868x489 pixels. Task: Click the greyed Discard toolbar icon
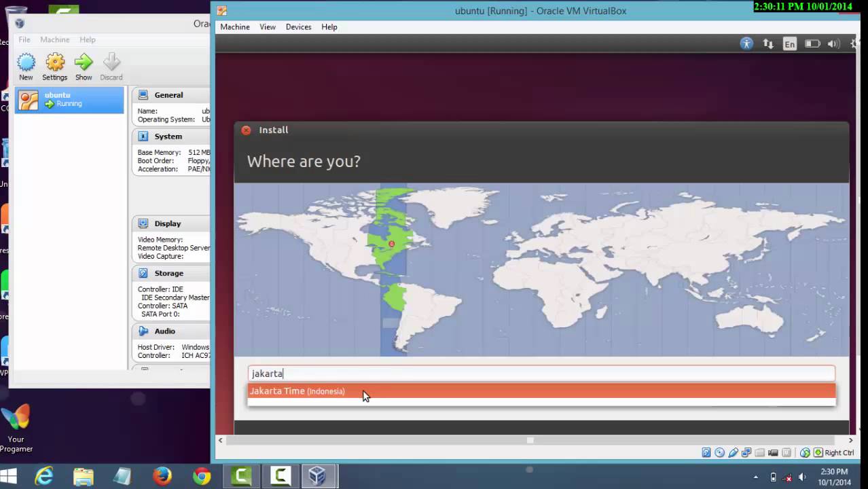111,67
